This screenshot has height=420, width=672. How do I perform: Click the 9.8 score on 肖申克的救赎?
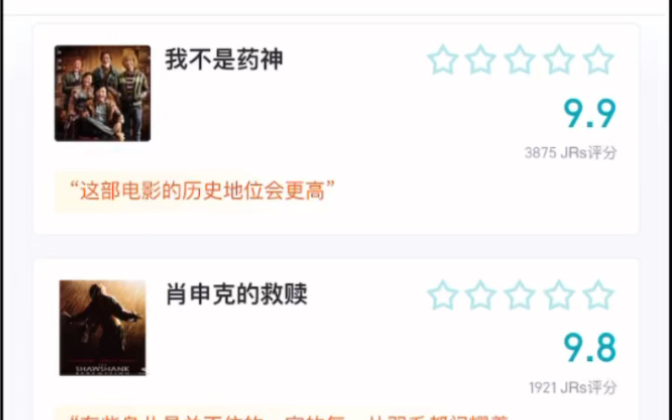pos(590,348)
